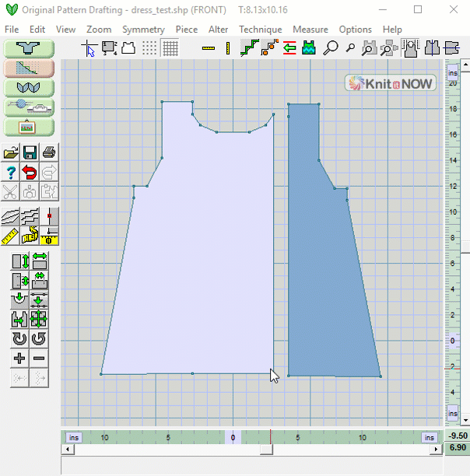Open the Alter menu
The width and height of the screenshot is (470, 476).
218,30
